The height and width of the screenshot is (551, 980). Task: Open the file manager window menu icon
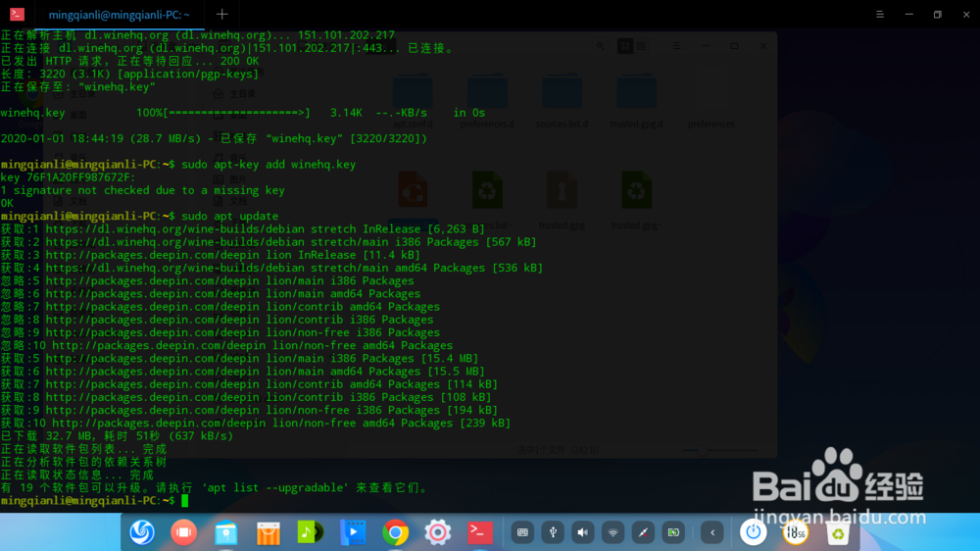tap(676, 46)
